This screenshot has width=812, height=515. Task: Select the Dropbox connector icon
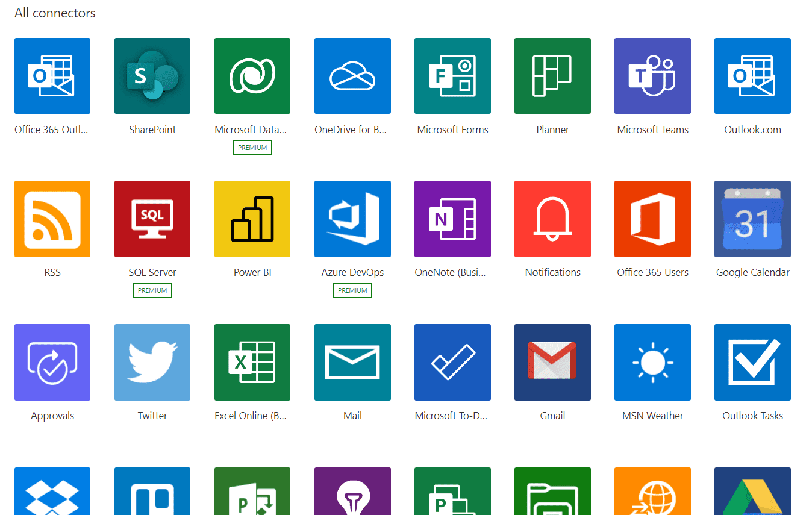pos(52,492)
